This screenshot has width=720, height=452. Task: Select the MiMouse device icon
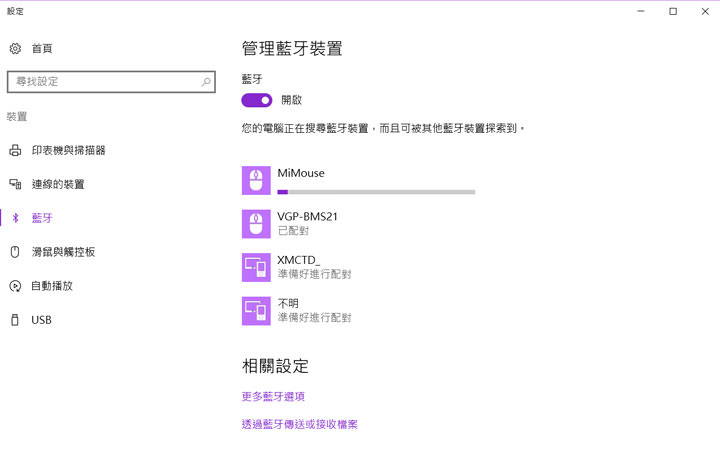[256, 180]
